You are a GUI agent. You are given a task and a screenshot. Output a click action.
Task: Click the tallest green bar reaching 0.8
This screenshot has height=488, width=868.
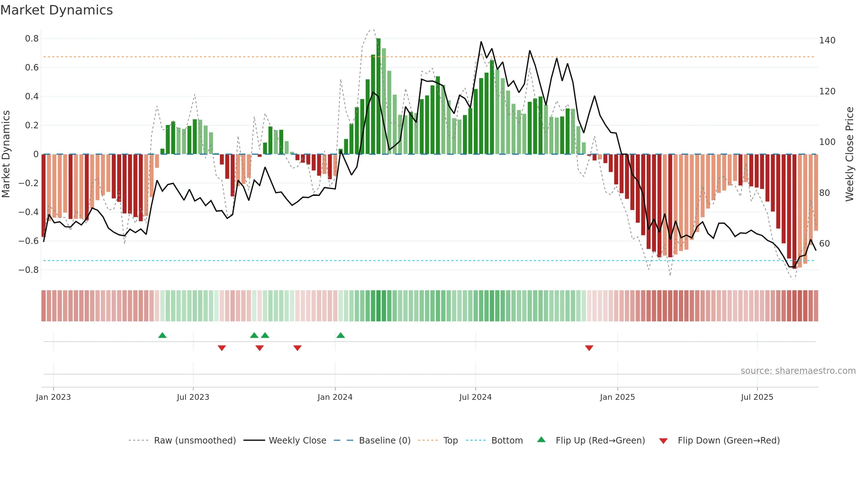(378, 96)
